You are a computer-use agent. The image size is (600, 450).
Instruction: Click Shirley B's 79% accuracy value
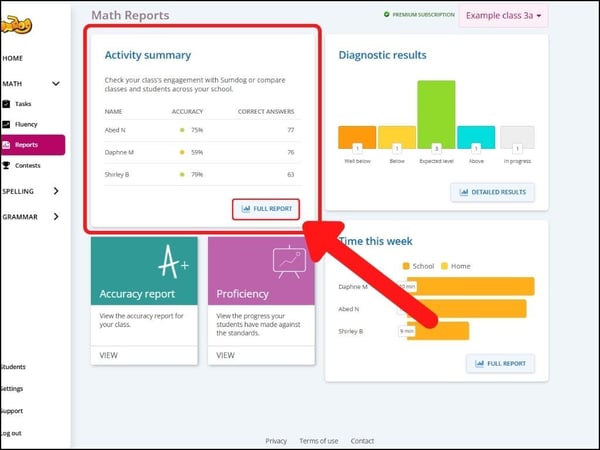197,174
